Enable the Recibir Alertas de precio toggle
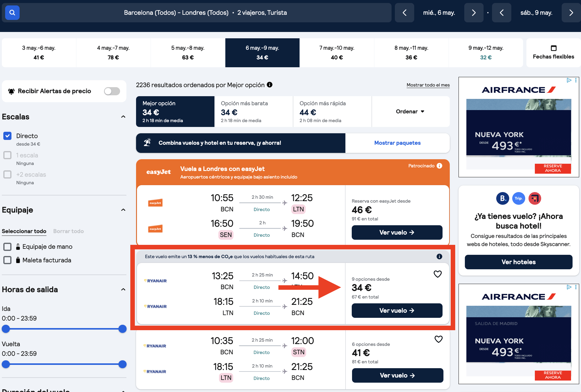 [112, 91]
